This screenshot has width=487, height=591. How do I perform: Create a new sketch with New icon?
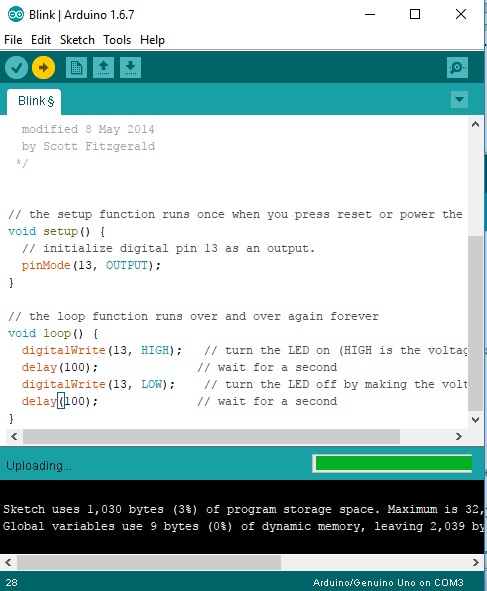coord(76,68)
